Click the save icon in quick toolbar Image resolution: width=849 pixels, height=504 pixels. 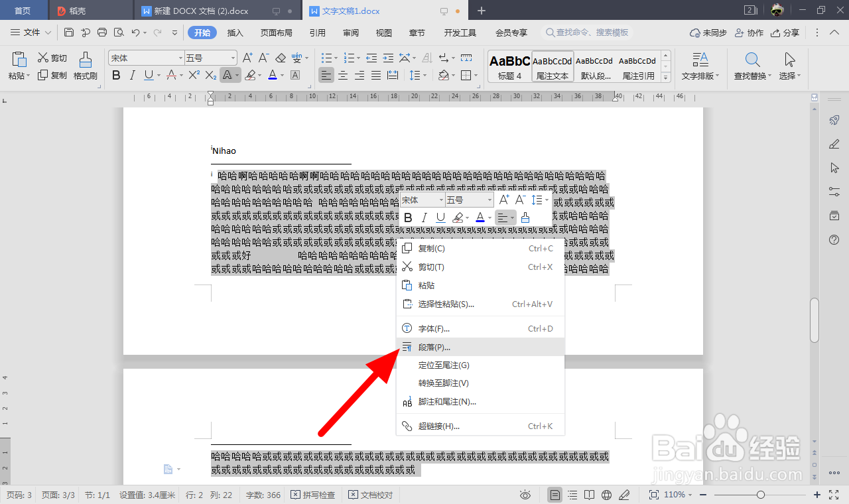point(69,32)
